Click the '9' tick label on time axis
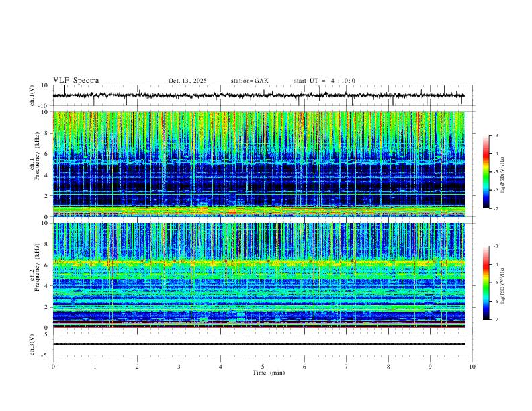 pos(430,367)
